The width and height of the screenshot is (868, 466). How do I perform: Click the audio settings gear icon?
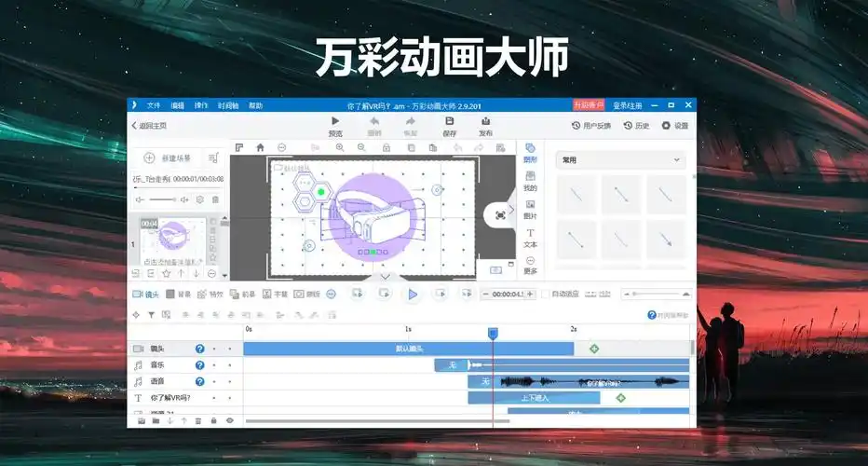200,199
